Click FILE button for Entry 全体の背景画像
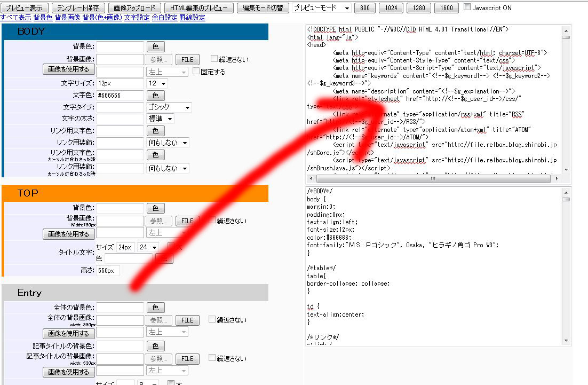Viewport: 588px width, 385px height. click(187, 320)
